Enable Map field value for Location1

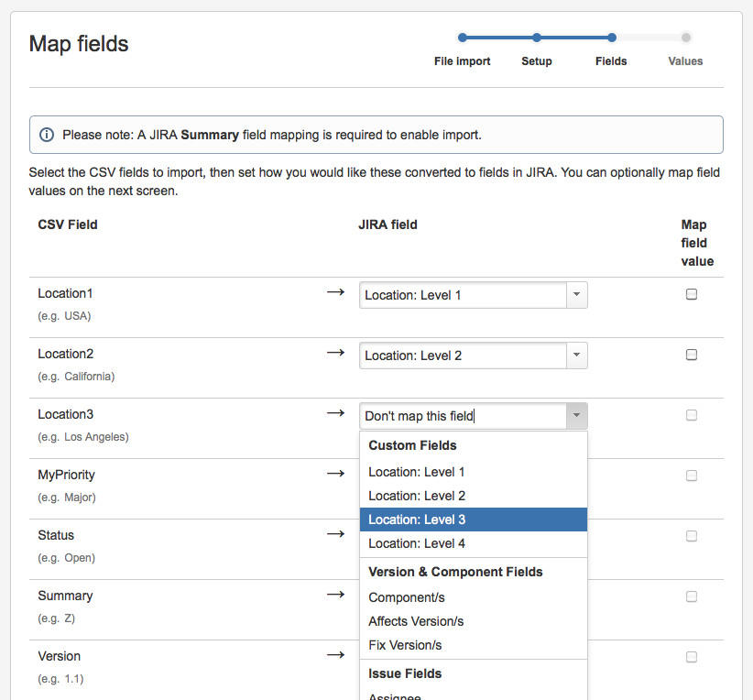692,294
